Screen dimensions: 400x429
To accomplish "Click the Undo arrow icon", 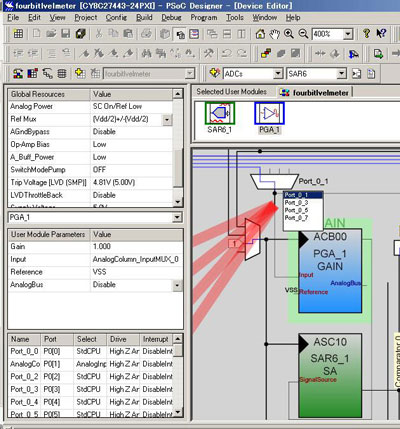I will click(x=227, y=53).
